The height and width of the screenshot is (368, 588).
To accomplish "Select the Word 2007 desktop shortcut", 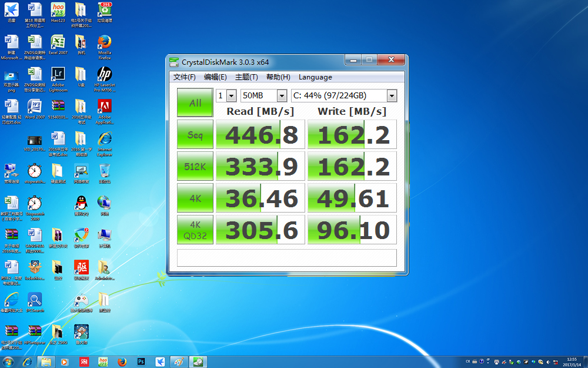I will tap(35, 107).
